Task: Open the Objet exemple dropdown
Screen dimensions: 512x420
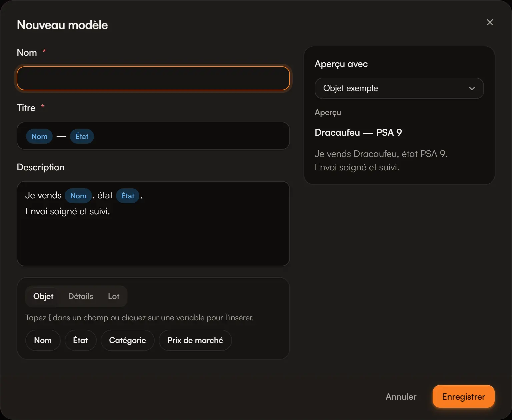Action: point(399,88)
